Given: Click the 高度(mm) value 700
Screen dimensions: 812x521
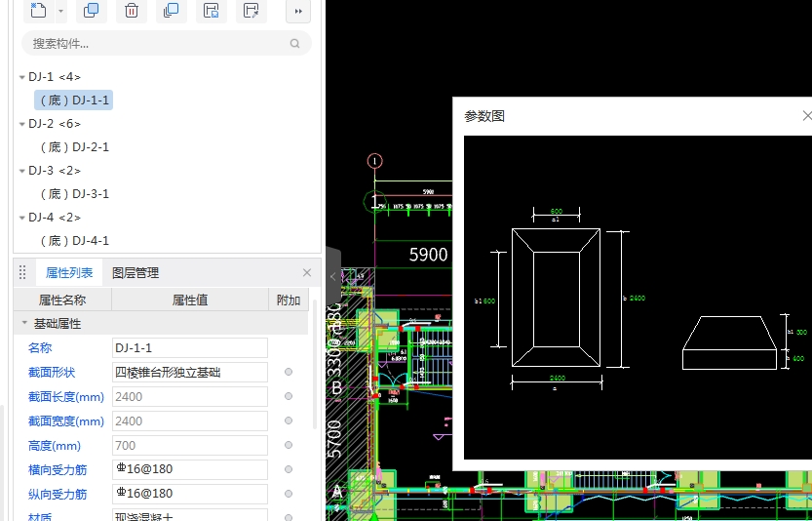Looking at the screenshot, I should 190,445.
